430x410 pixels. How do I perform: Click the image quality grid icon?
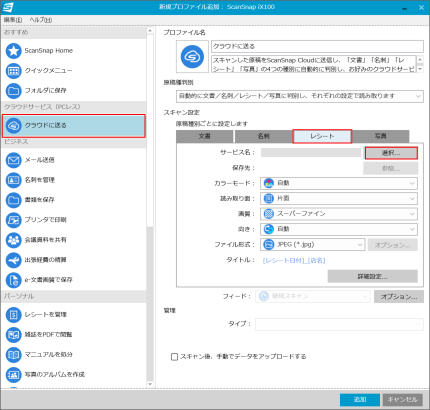(268, 214)
